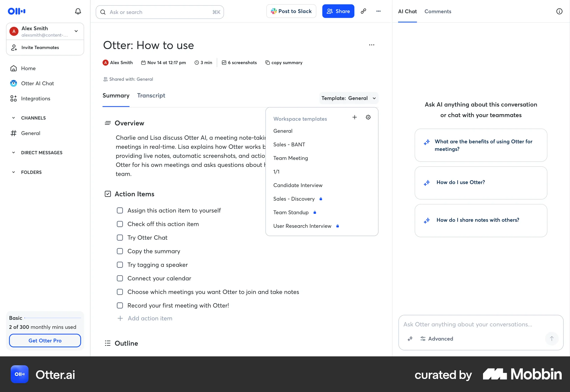Viewport: 570px width, 392px height.
Task: Check 'Check off this action item'
Action: pos(120,224)
